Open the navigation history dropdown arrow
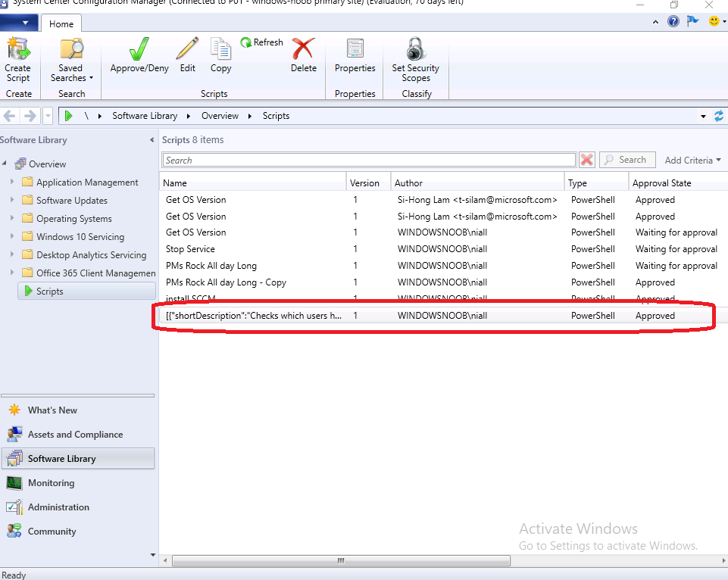The image size is (728, 580). point(48,116)
